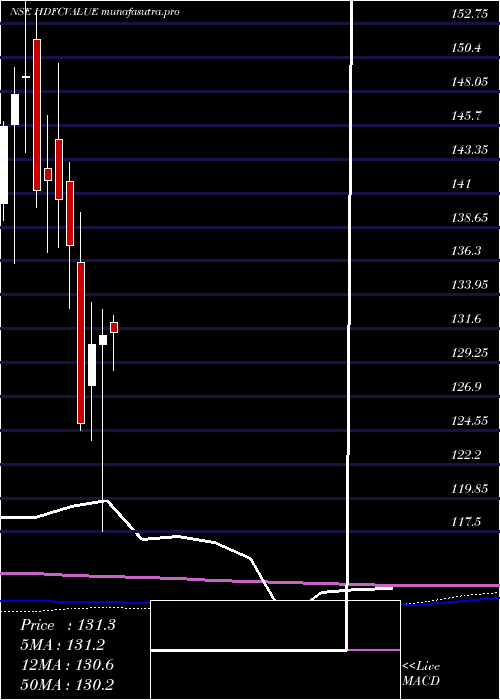This screenshot has width=500, height=700.
Task: Click the 141 price axis label
Action: point(461,183)
